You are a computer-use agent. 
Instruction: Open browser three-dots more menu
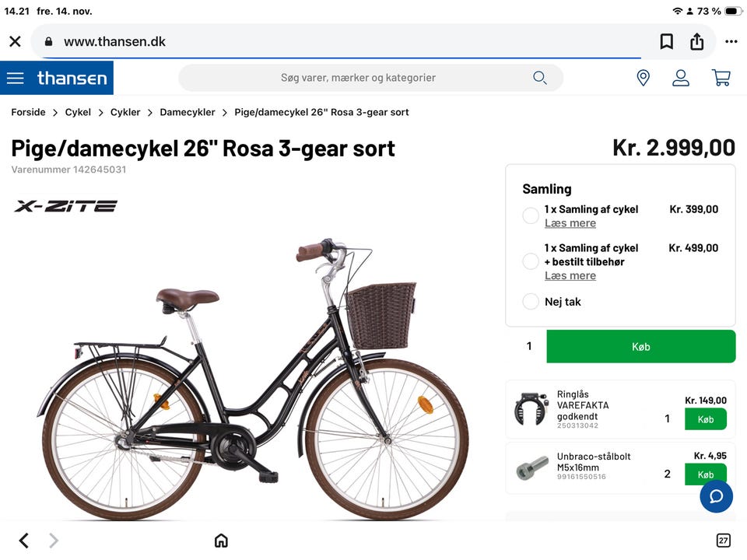click(x=731, y=41)
